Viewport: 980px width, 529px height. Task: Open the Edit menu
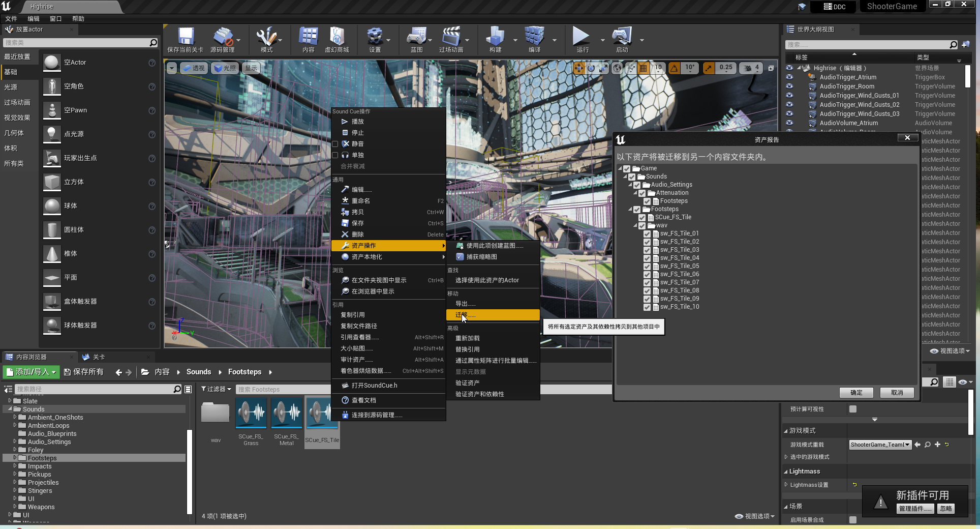(x=34, y=19)
